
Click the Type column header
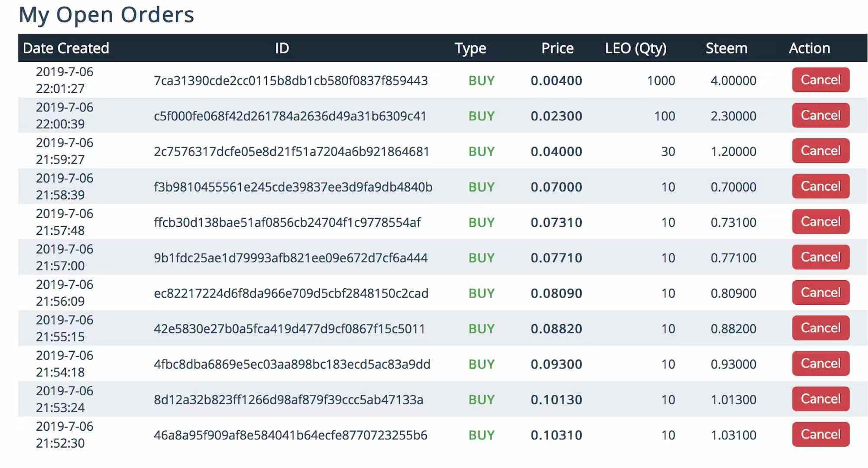(x=470, y=48)
